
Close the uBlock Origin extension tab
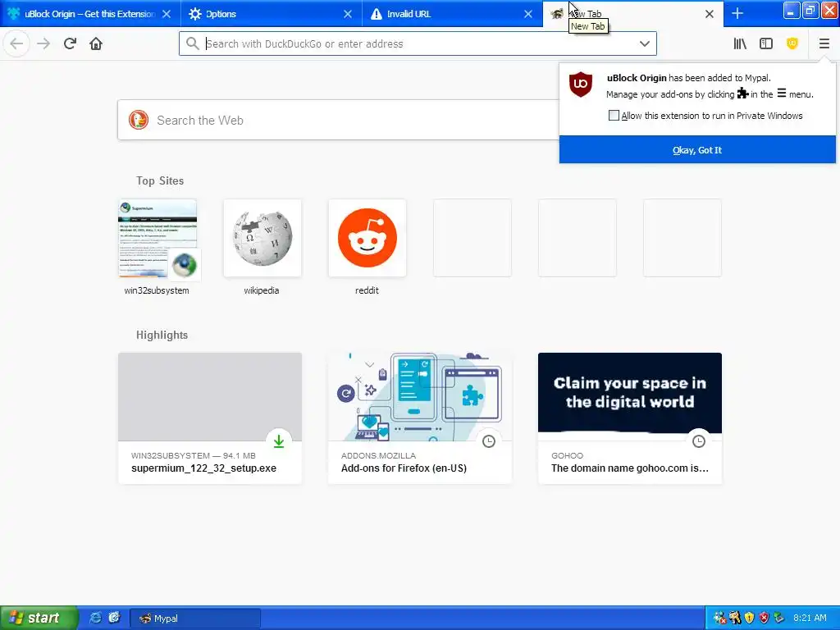167,14
